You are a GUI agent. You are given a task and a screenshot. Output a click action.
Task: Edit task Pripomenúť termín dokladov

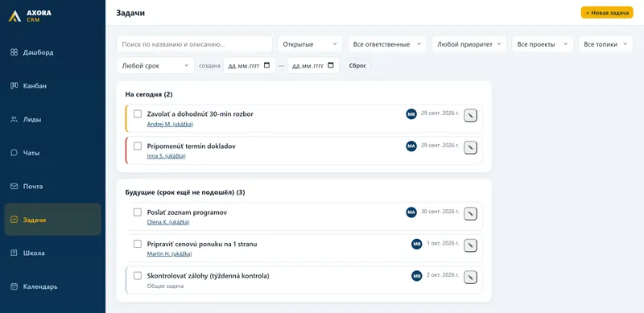pos(470,147)
